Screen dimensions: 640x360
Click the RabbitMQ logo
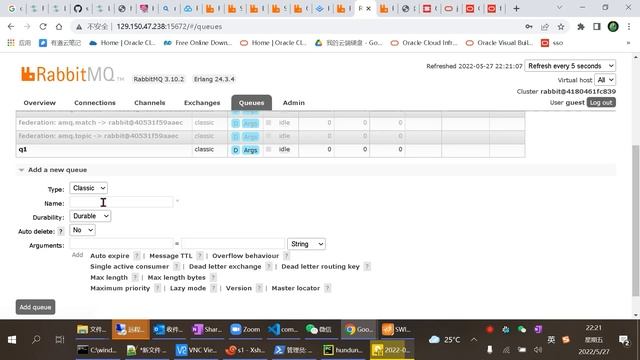tap(72, 74)
